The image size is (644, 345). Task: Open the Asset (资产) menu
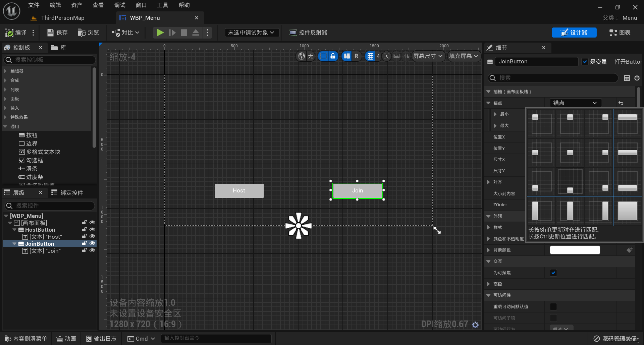click(x=76, y=5)
